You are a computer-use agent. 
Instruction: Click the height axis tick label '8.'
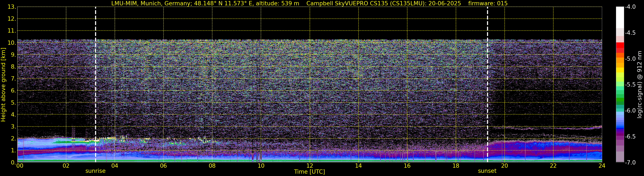coord(13,67)
